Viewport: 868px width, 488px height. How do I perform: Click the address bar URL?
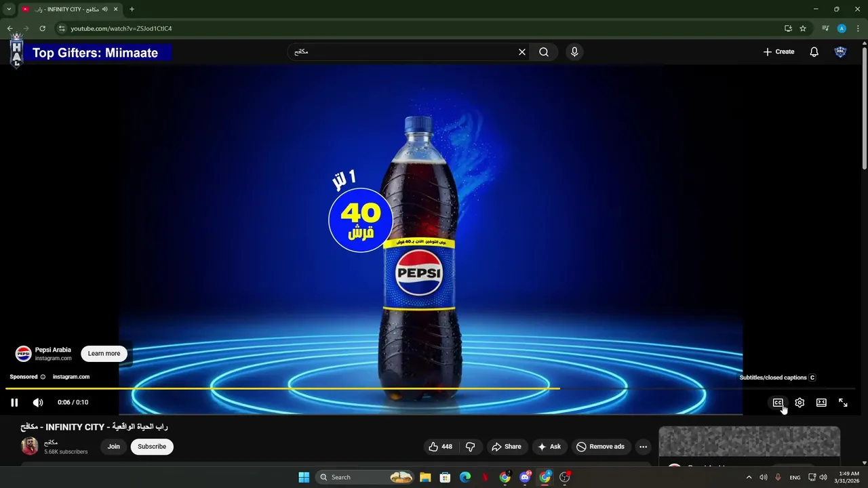(121, 28)
